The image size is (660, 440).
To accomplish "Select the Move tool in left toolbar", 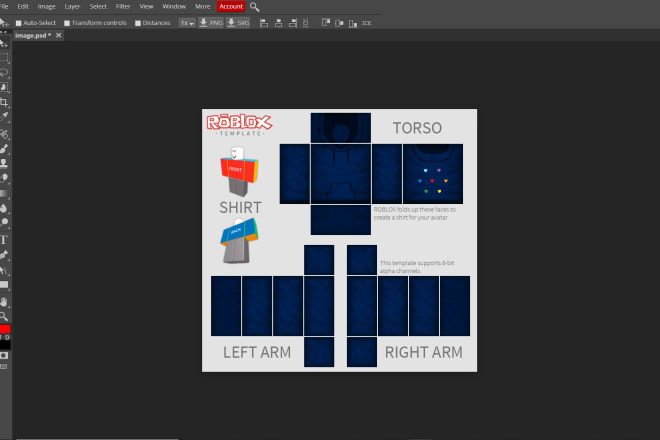I will point(4,43).
